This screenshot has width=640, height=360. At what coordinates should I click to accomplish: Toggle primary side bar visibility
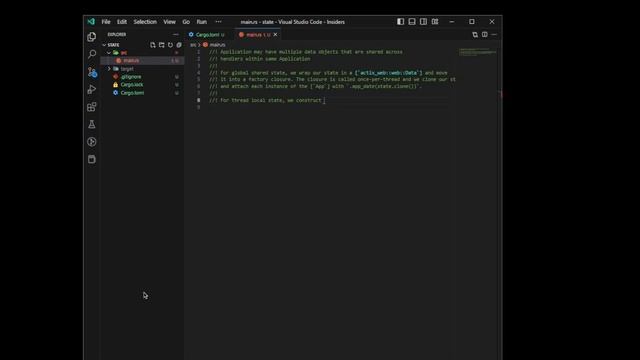pyautogui.click(x=400, y=22)
